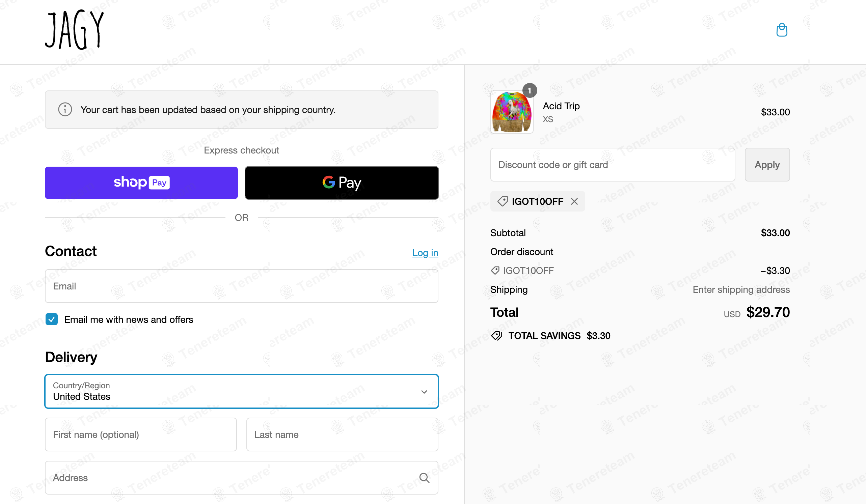This screenshot has width=866, height=504.
Task: Focus the Email input field
Action: pyautogui.click(x=242, y=286)
